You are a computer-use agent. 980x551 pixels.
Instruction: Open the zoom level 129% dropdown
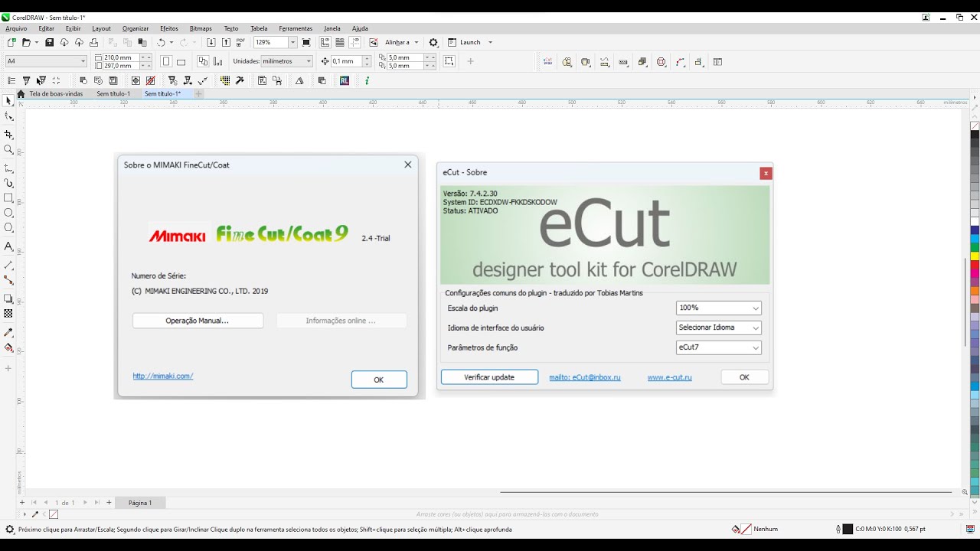pos(292,42)
